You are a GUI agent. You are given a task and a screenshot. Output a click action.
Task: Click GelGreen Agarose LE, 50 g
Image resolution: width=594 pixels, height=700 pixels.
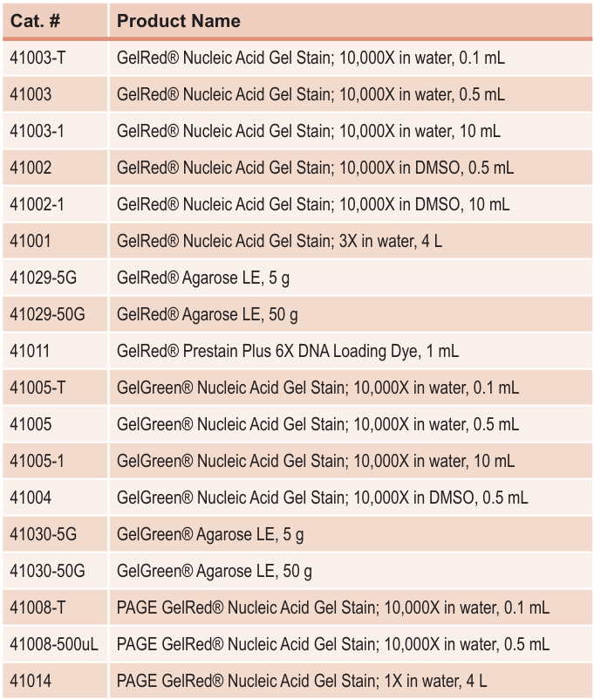[x=215, y=571]
